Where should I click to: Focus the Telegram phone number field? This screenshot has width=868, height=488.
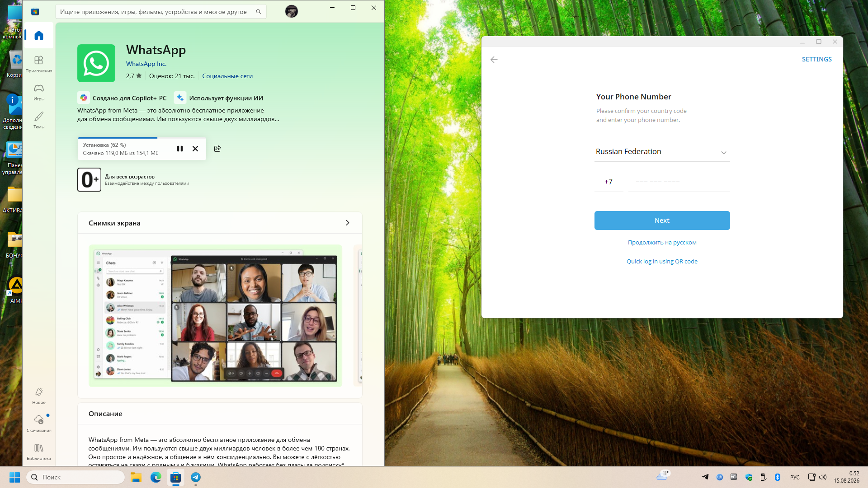pos(679,182)
